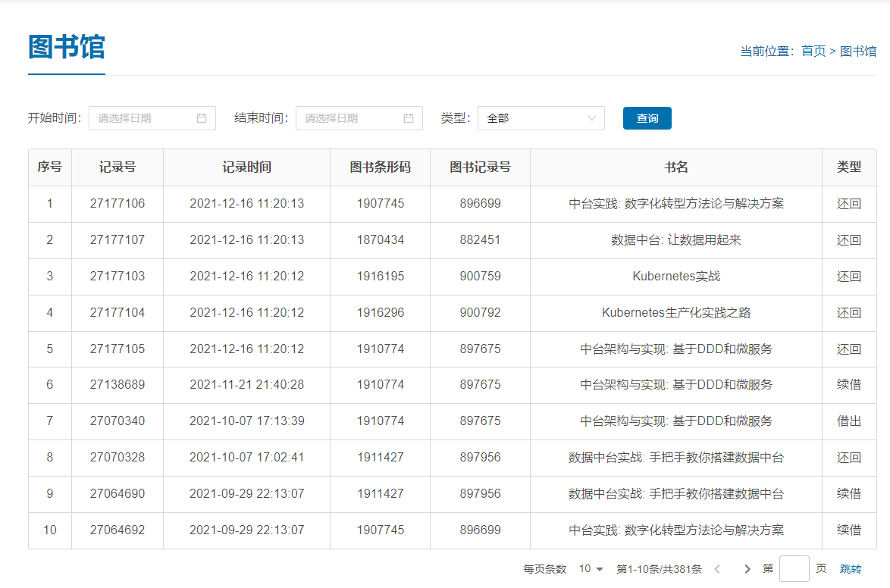Open book 中台实践 in row 1
890x588 pixels.
675,204
